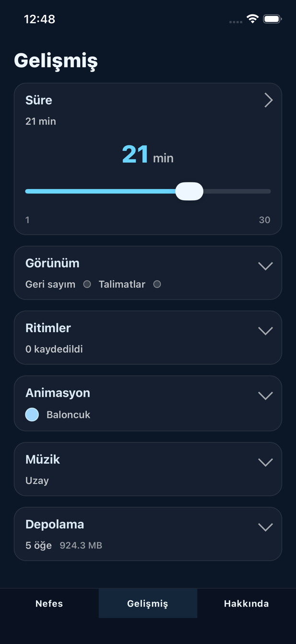Switch to the Nefes tab
The height and width of the screenshot is (644, 296).
49,603
